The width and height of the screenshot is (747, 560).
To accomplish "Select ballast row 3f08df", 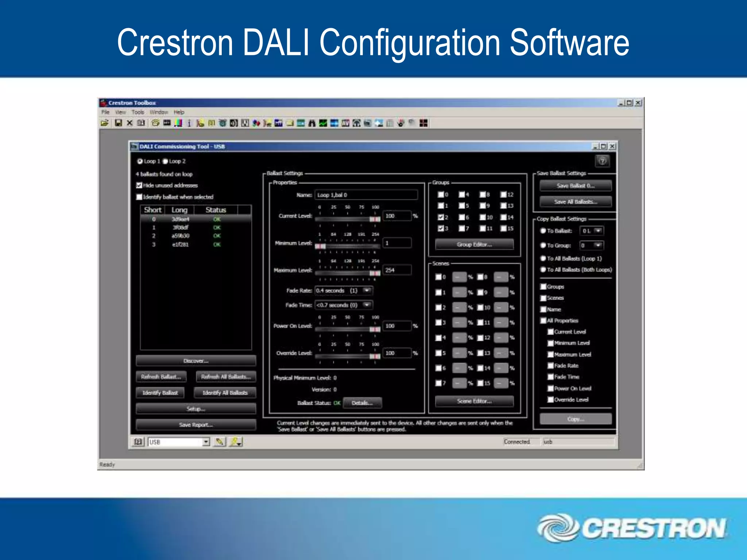I will click(196, 227).
